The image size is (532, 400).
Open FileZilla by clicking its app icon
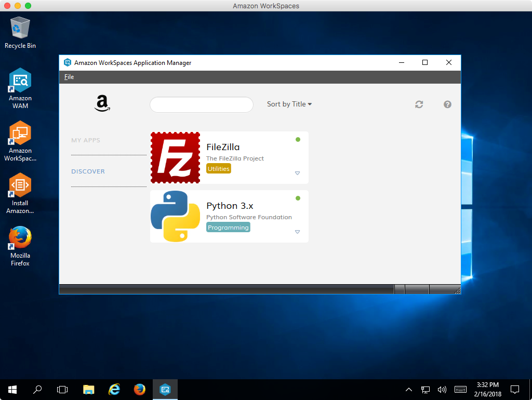(x=175, y=157)
